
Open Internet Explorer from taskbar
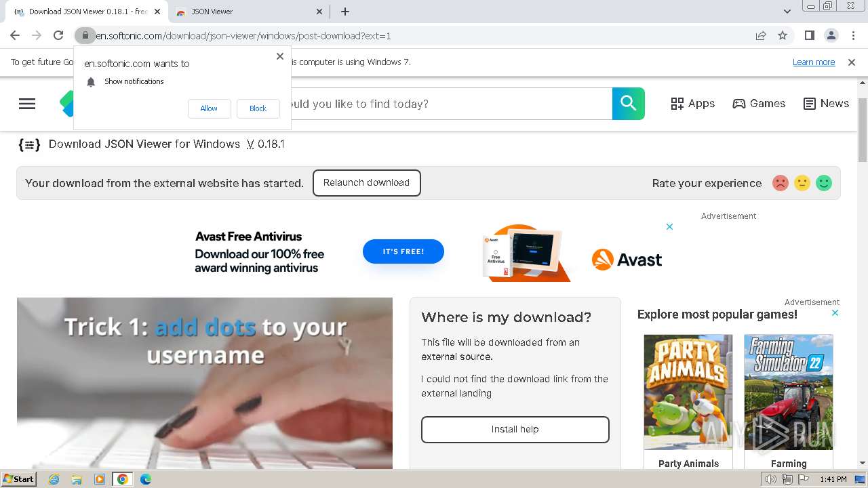point(54,479)
